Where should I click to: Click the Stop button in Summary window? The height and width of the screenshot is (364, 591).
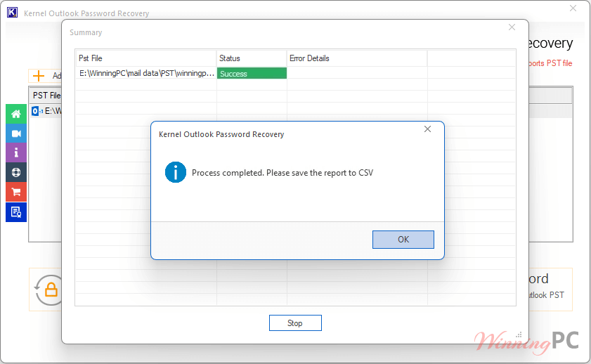tap(295, 323)
